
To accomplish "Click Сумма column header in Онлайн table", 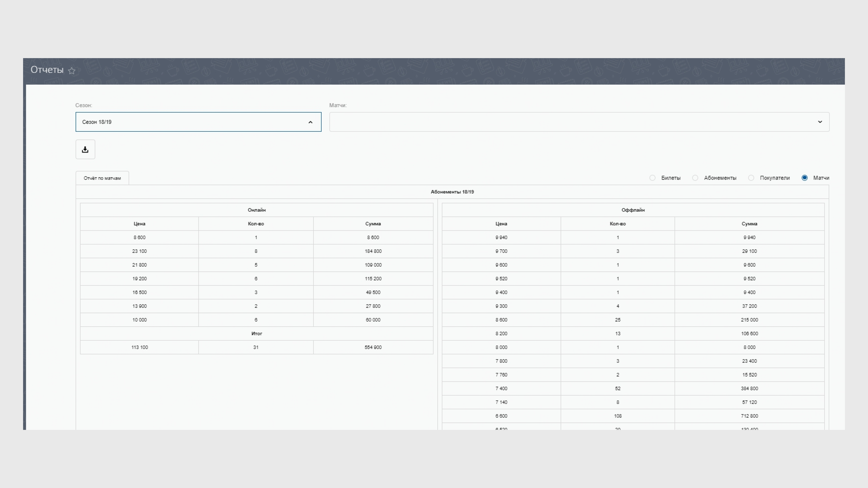I will click(373, 224).
